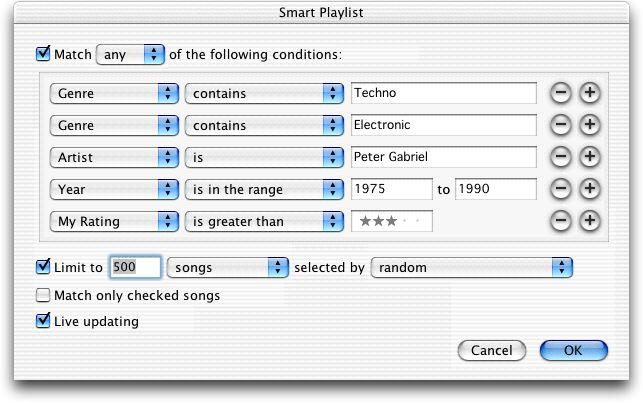The width and height of the screenshot is (643, 403).
Task: Disable the Live updating checkbox
Action: (x=43, y=321)
